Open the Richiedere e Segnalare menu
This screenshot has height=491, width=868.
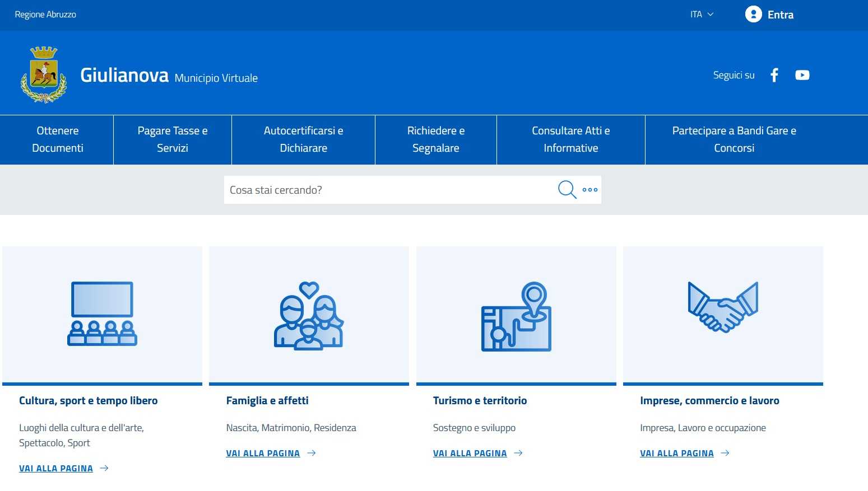435,139
